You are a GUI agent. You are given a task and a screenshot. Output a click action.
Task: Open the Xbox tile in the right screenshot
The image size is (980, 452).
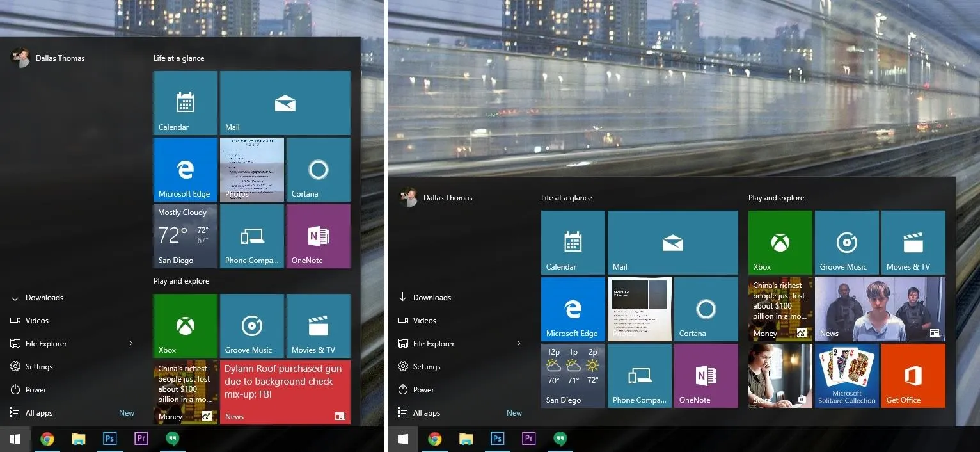(x=780, y=243)
